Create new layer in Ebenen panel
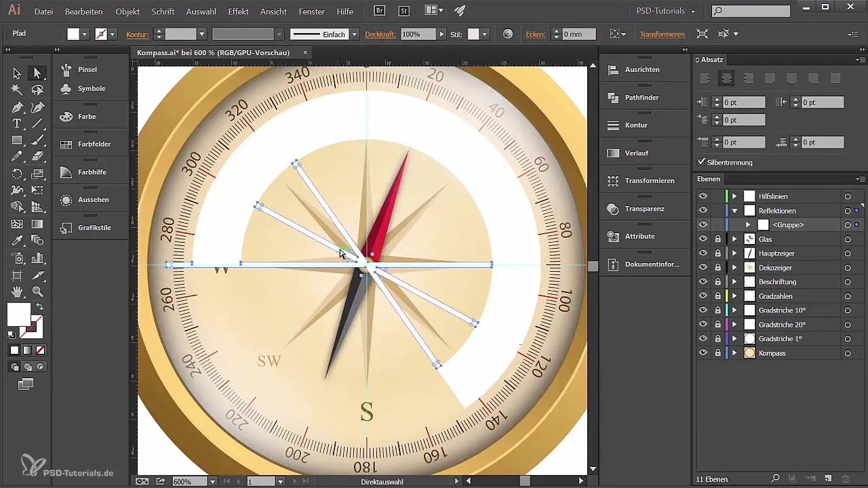 828,479
